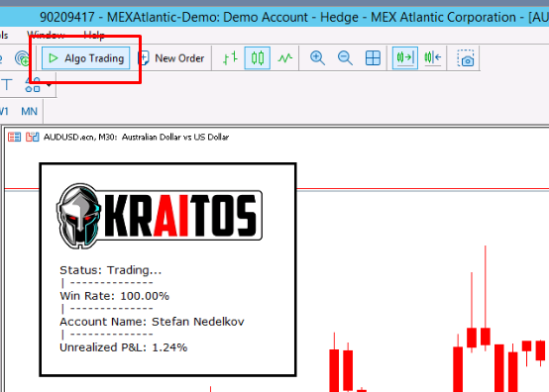Image resolution: width=549 pixels, height=392 pixels.
Task: Select the text label drawing tool
Action: 7,85
